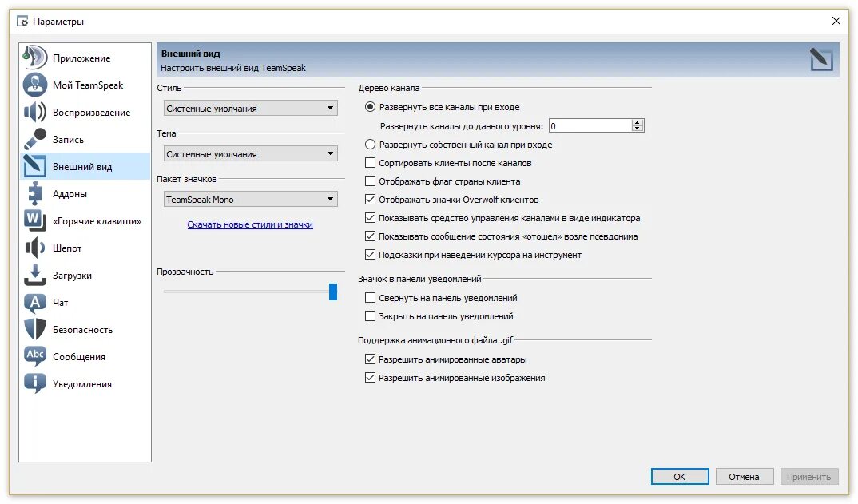Enable Закрыть на панель уведомлений
Viewport: 858px width, 504px height.
(x=371, y=315)
